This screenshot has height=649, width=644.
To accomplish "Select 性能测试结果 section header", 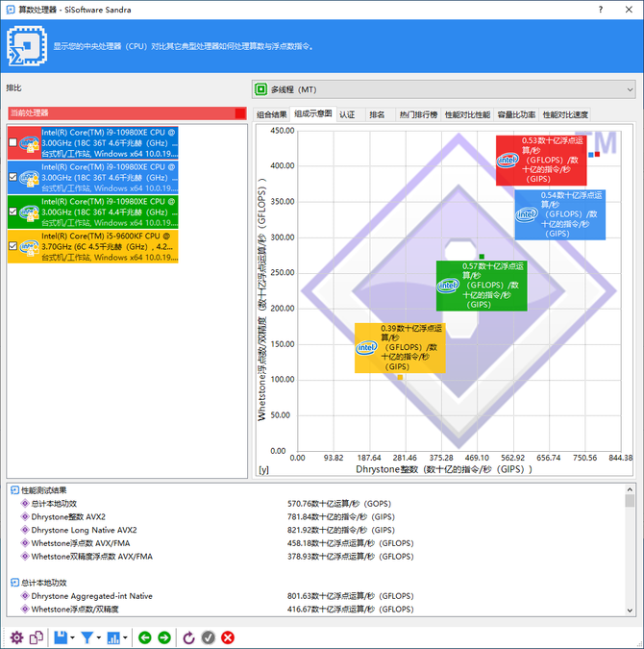I will click(x=43, y=490).
